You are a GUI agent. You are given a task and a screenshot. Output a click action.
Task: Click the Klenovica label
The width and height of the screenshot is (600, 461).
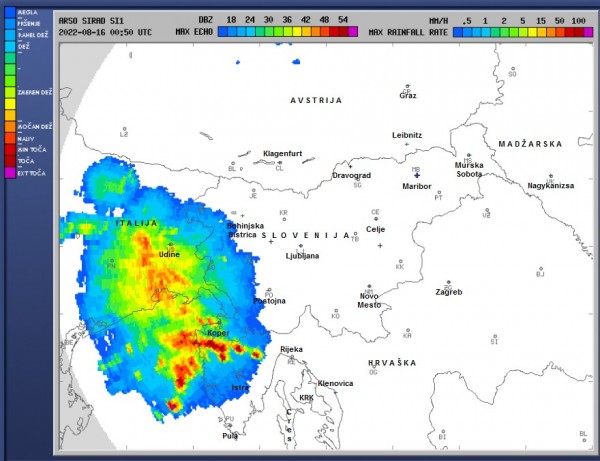click(x=335, y=383)
